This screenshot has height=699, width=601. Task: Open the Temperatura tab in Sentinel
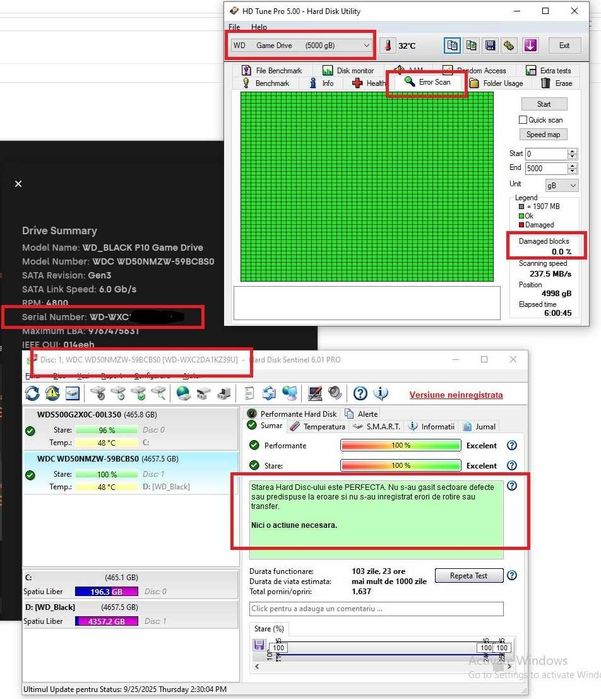pos(317,427)
